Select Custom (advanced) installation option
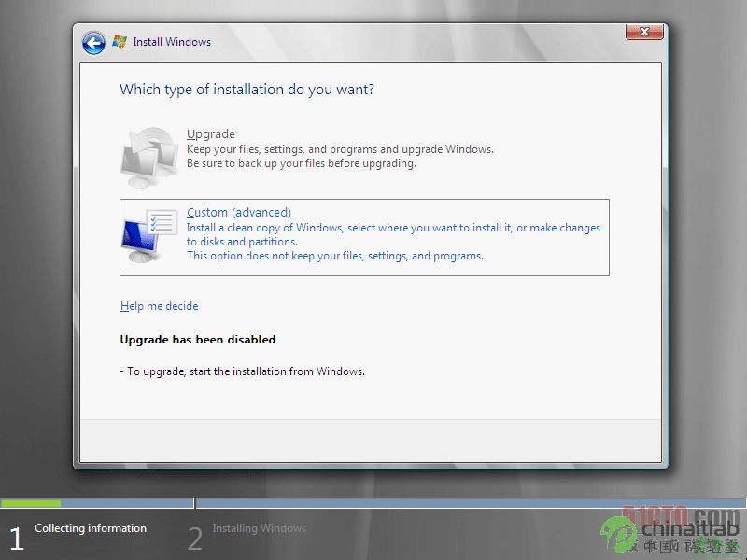The image size is (747, 560). pyautogui.click(x=364, y=237)
